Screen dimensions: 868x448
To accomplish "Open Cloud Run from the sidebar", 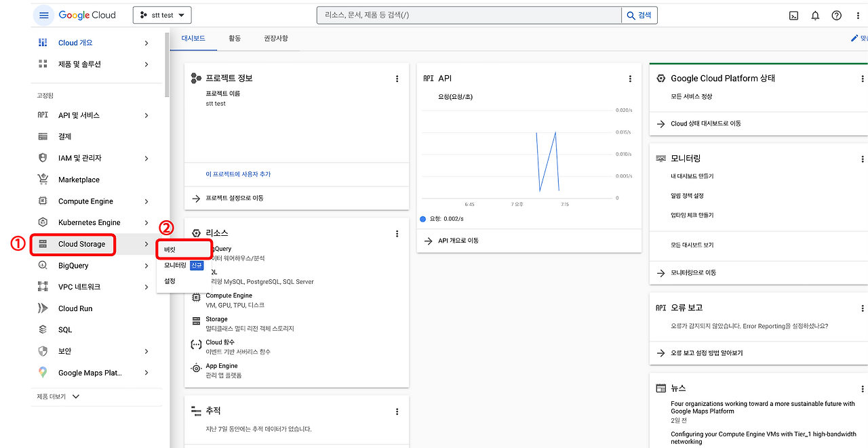I will pyautogui.click(x=76, y=308).
